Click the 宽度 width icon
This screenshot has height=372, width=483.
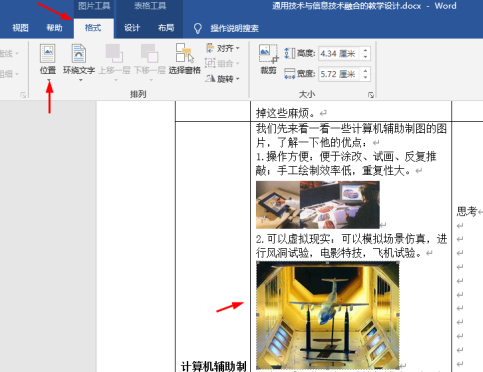[290, 74]
